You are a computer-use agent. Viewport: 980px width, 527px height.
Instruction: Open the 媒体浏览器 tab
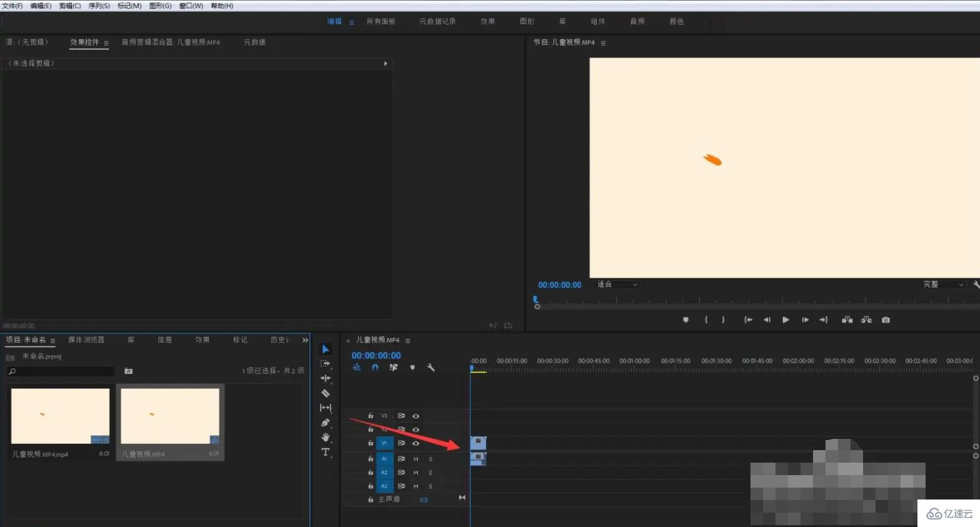coord(86,340)
